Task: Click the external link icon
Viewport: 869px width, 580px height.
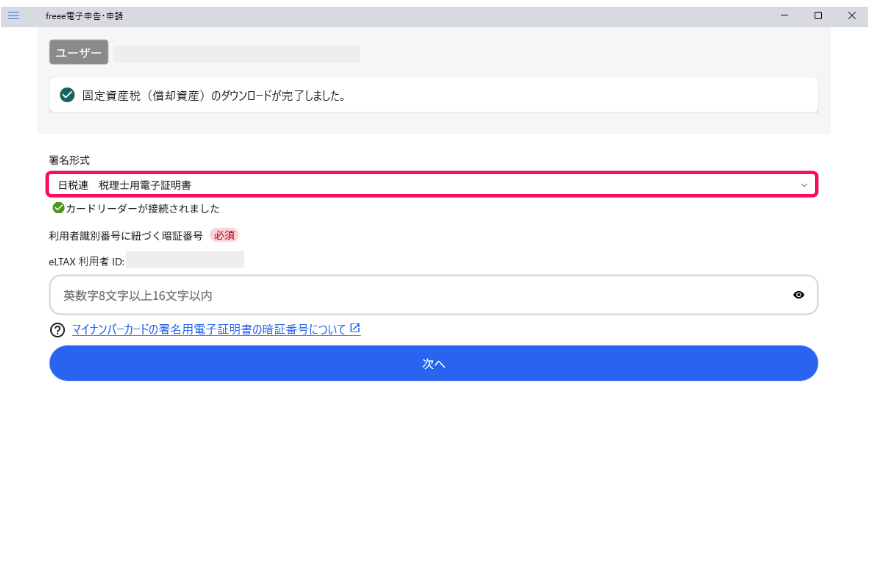Action: coord(355,329)
